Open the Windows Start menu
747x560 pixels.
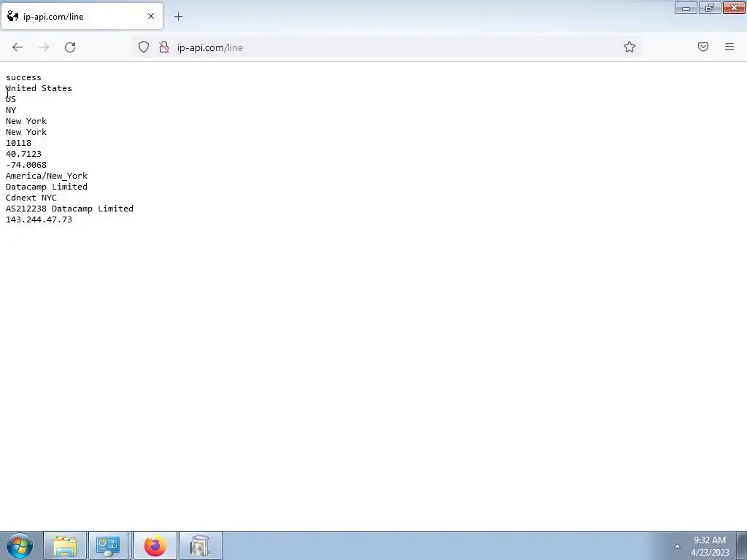click(x=20, y=545)
